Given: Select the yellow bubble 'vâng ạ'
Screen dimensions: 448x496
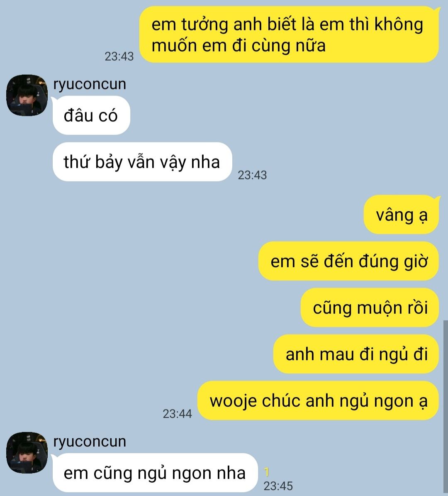Looking at the screenshot, I should [402, 215].
